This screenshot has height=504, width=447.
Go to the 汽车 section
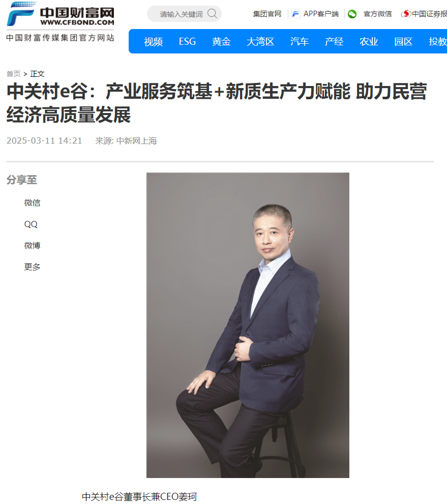click(x=300, y=41)
